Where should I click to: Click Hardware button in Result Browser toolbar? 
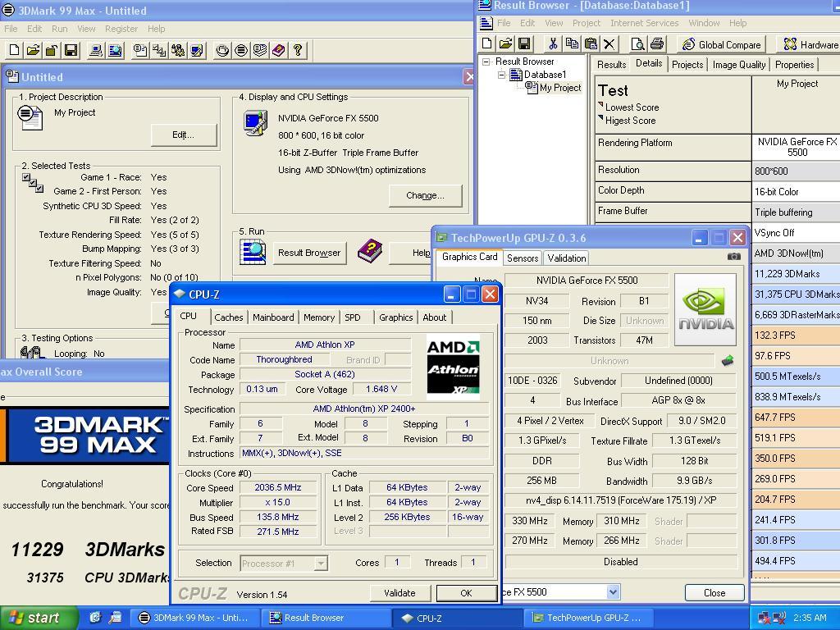pos(808,45)
